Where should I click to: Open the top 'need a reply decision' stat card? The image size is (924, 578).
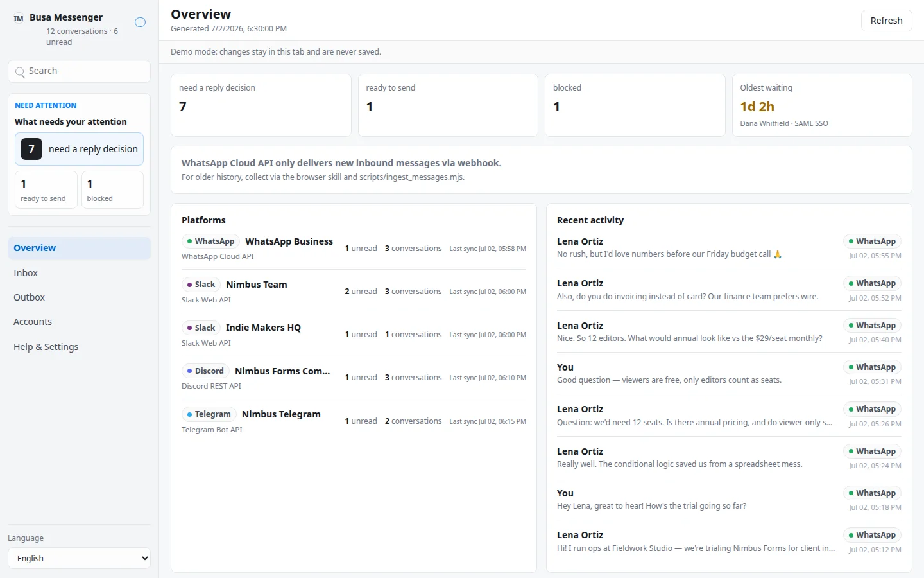[261, 105]
